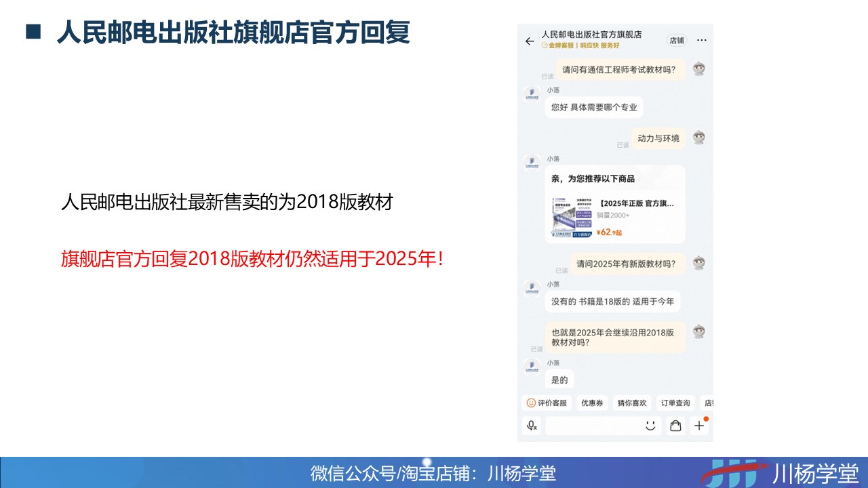
Task: Click the 川杨学堂 logo in footer
Action: (781, 472)
